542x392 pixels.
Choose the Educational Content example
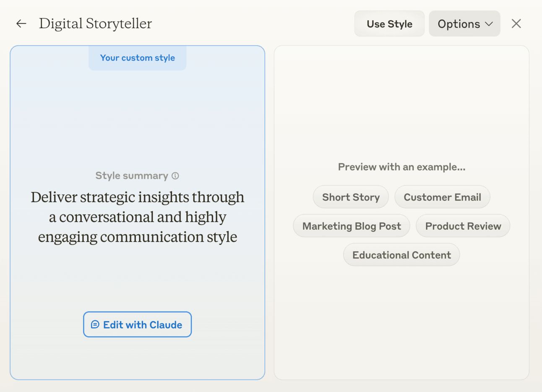click(x=401, y=255)
